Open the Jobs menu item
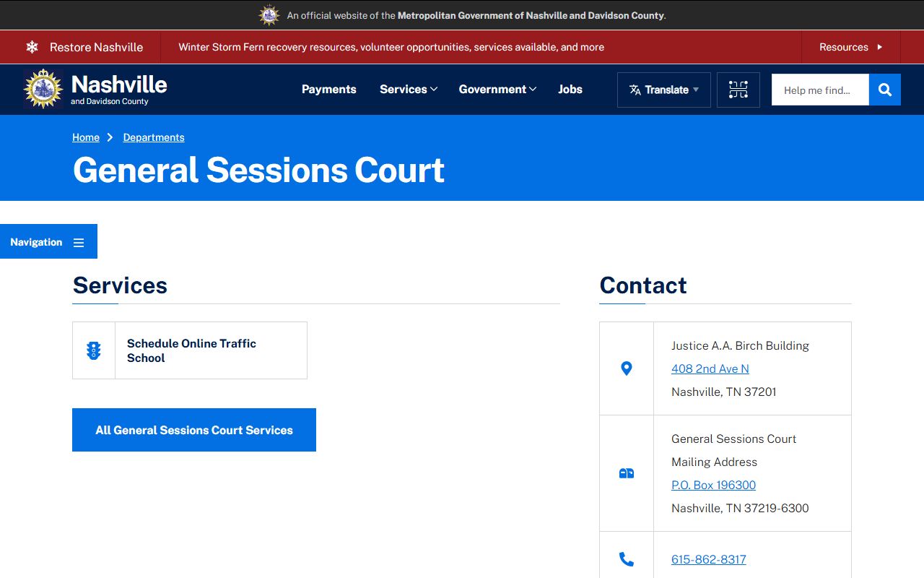This screenshot has height=578, width=924. (x=570, y=90)
